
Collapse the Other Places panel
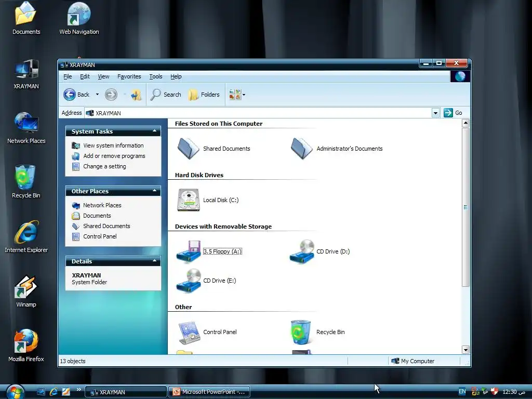pyautogui.click(x=154, y=191)
